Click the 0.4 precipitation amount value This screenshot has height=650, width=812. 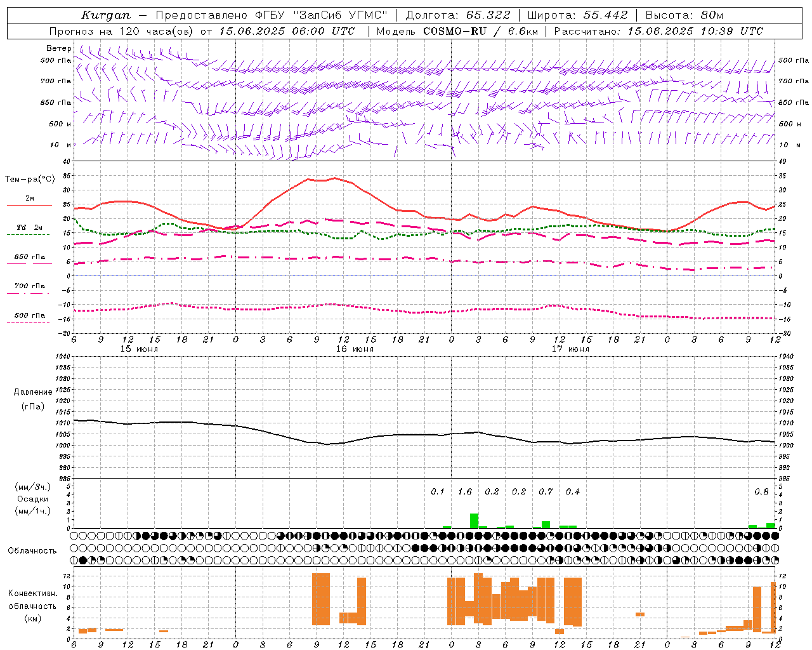tap(573, 492)
